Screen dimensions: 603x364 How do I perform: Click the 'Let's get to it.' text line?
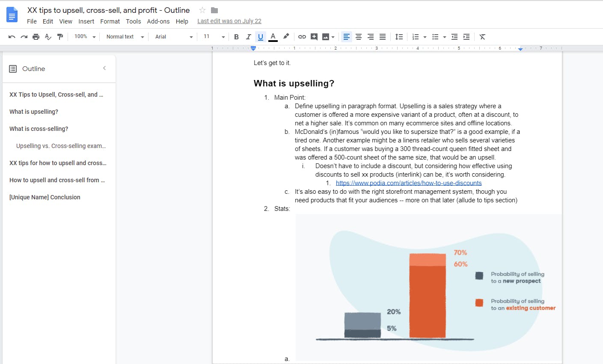coord(272,63)
